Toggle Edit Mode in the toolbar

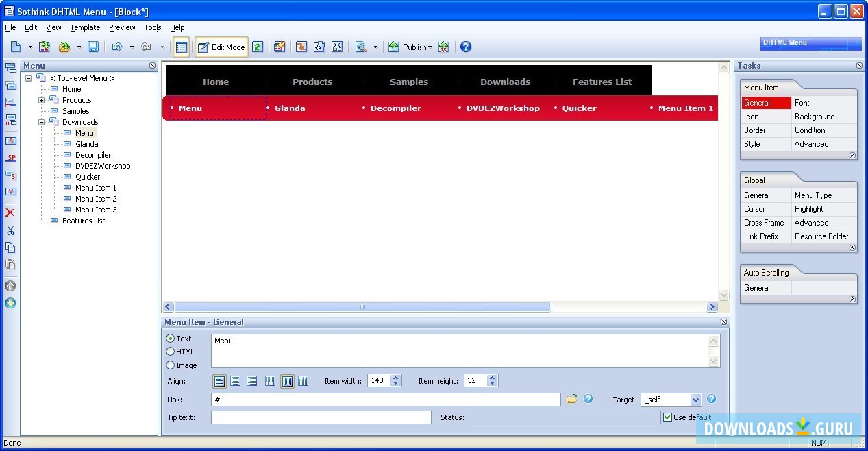(x=221, y=47)
